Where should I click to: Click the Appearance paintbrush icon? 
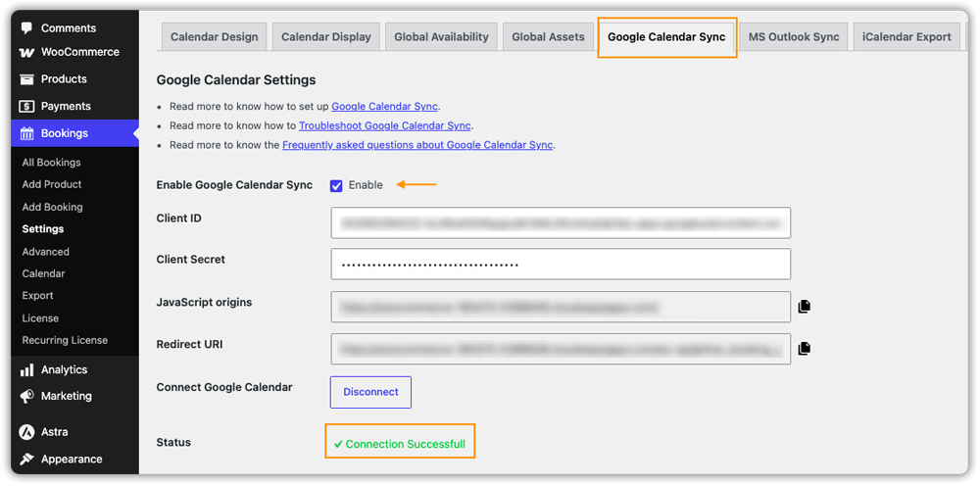click(x=26, y=460)
